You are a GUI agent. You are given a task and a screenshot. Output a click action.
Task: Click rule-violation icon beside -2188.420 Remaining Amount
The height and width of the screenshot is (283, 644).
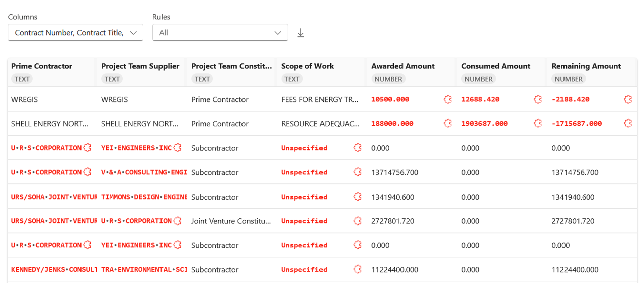(x=628, y=99)
